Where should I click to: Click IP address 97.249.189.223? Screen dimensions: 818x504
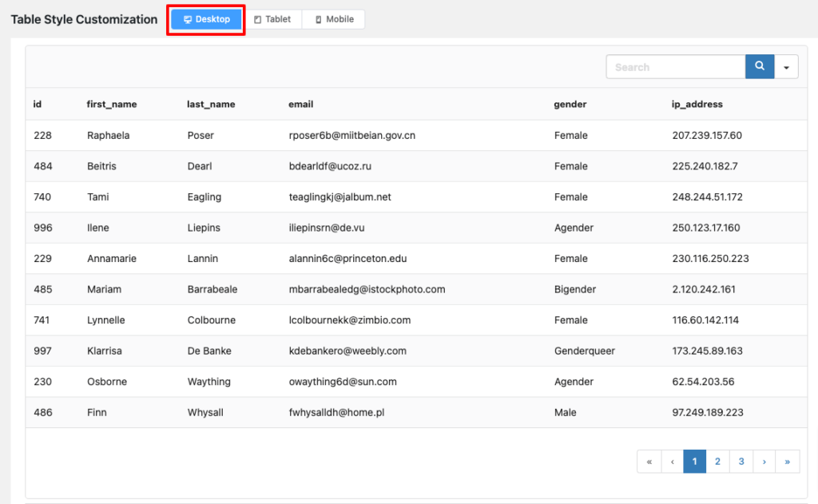click(x=708, y=412)
